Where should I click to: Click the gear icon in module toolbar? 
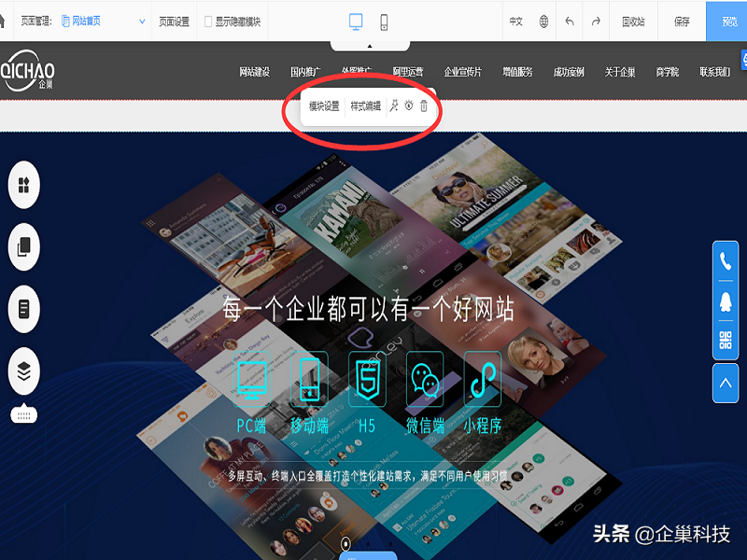(409, 105)
